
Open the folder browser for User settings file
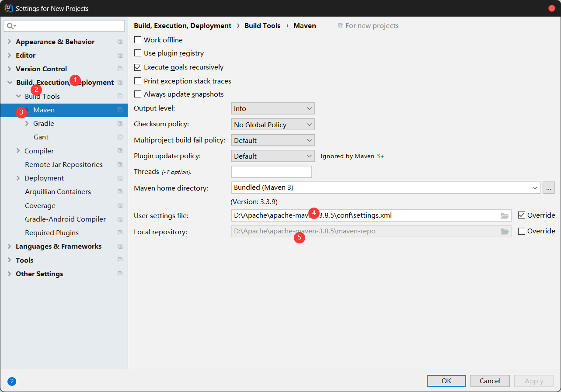click(x=505, y=215)
